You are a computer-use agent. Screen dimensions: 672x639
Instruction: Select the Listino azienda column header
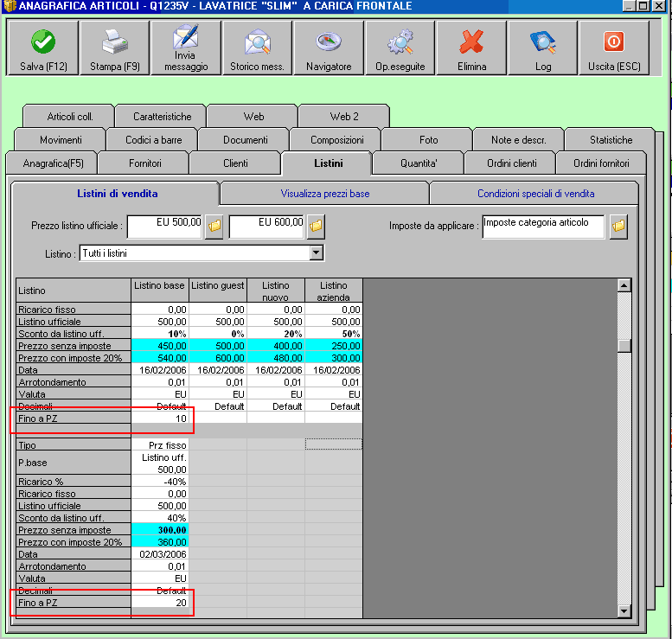tap(334, 291)
